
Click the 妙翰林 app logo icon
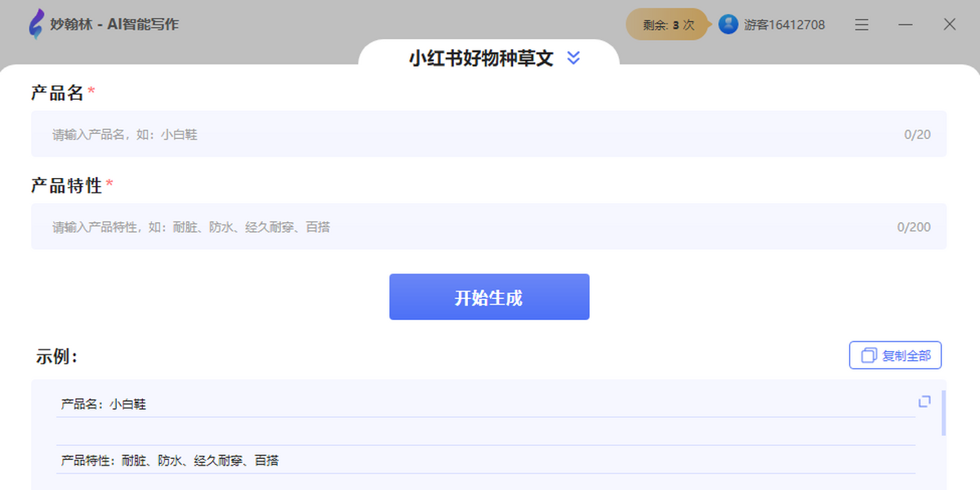pos(36,24)
